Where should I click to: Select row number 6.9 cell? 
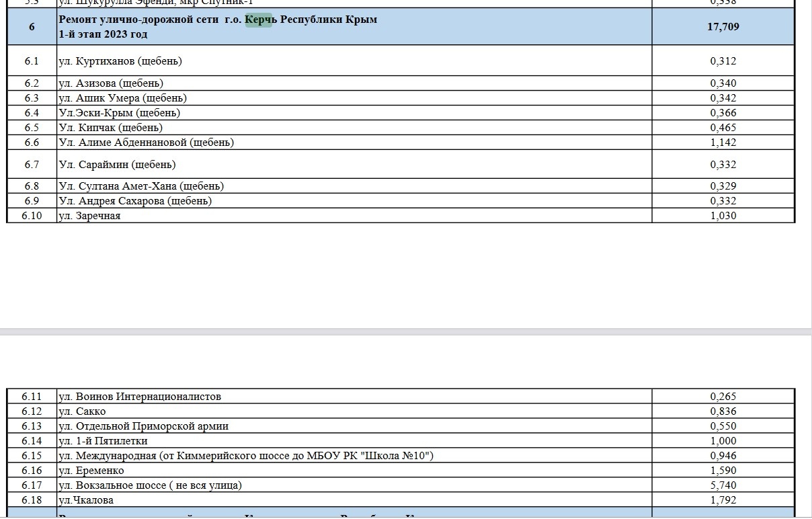coord(32,201)
